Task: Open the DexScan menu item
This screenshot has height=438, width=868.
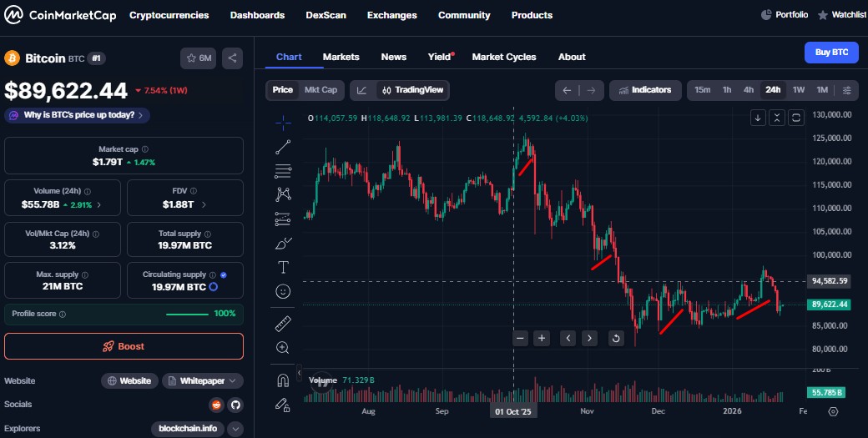Action: coord(326,15)
